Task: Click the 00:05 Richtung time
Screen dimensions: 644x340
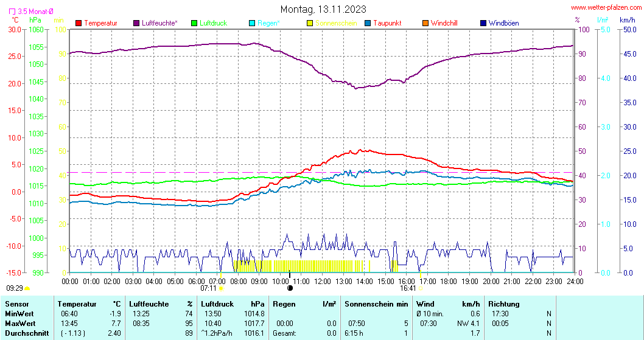Action: click(x=500, y=324)
